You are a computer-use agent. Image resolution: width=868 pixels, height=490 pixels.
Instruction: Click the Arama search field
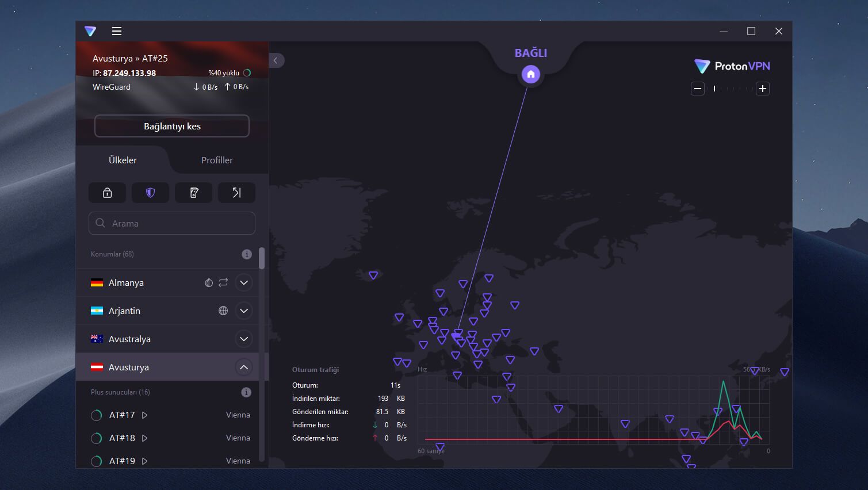172,223
